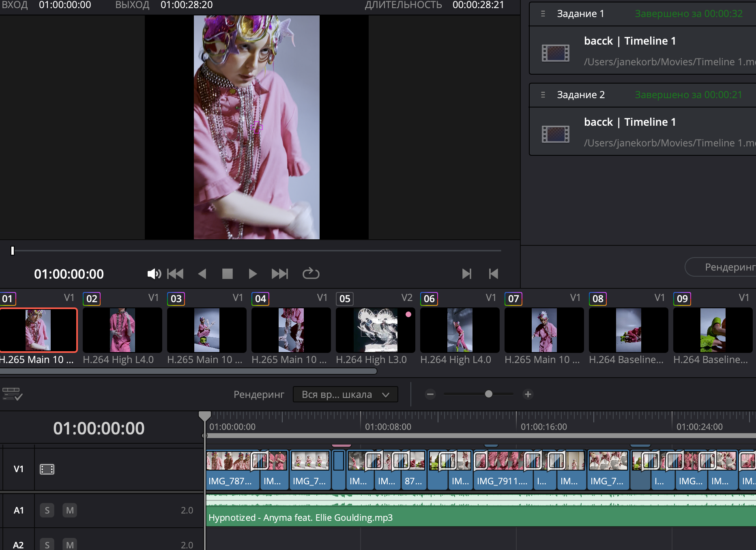Click the timeline view options icon

(12, 394)
